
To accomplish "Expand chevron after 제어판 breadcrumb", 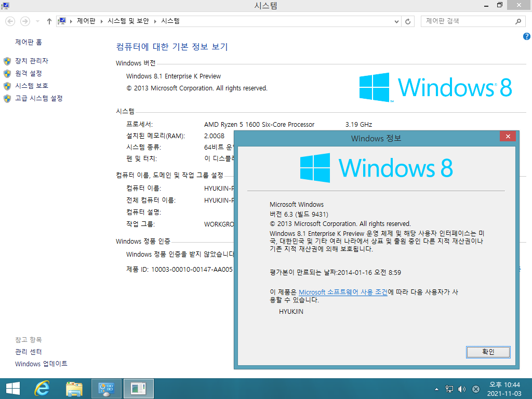I will click(x=101, y=21).
